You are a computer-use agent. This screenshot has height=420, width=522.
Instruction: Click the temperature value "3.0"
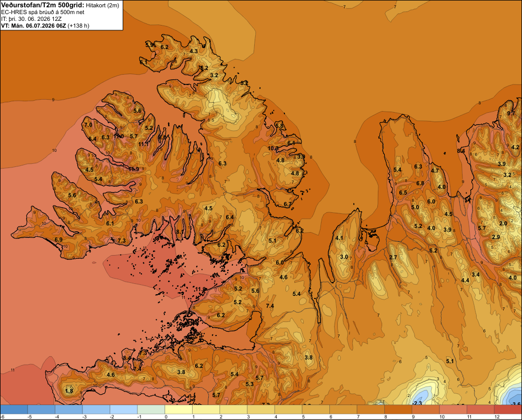[x=344, y=257]
